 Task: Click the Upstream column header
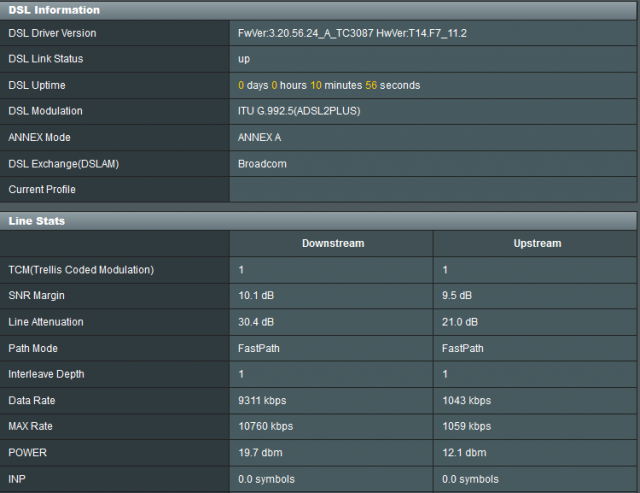(536, 243)
